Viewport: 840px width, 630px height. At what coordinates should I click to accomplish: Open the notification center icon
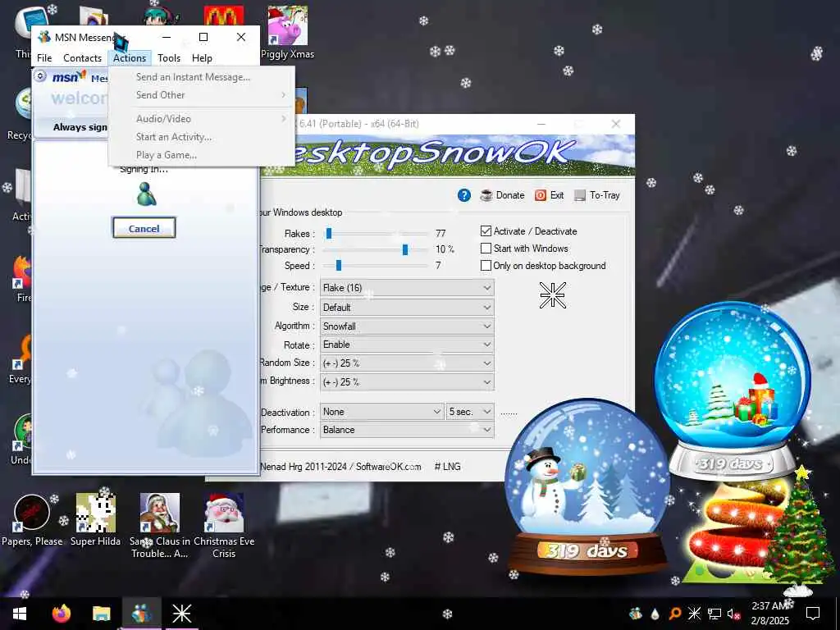pos(813,614)
